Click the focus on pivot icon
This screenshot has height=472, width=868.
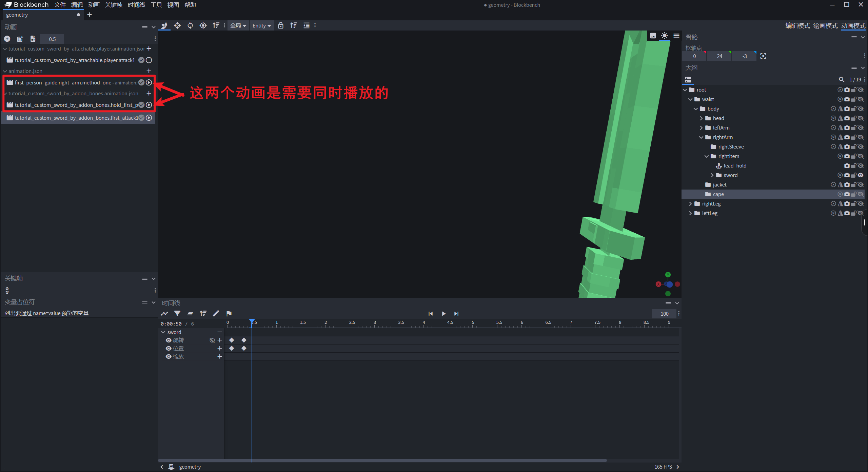point(763,56)
